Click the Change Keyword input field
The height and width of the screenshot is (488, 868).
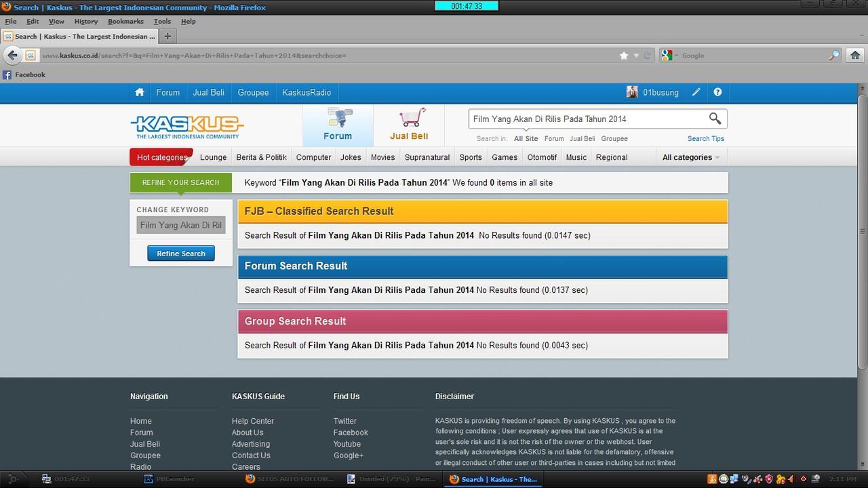pos(181,225)
